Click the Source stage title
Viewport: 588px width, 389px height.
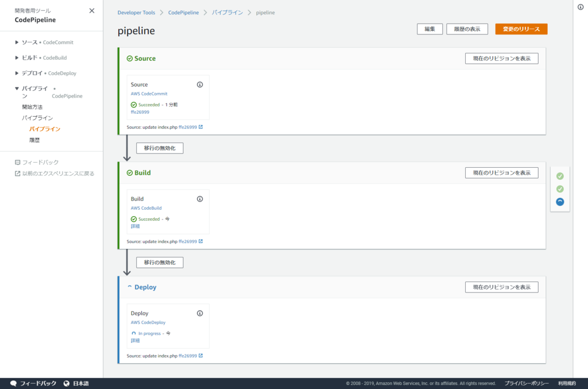pos(145,59)
